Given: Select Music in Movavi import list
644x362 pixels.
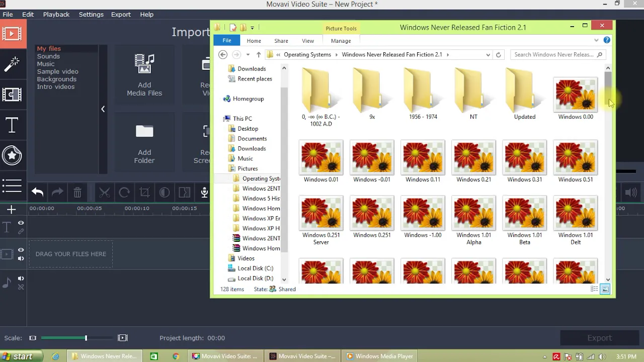Looking at the screenshot, I should coord(46,64).
